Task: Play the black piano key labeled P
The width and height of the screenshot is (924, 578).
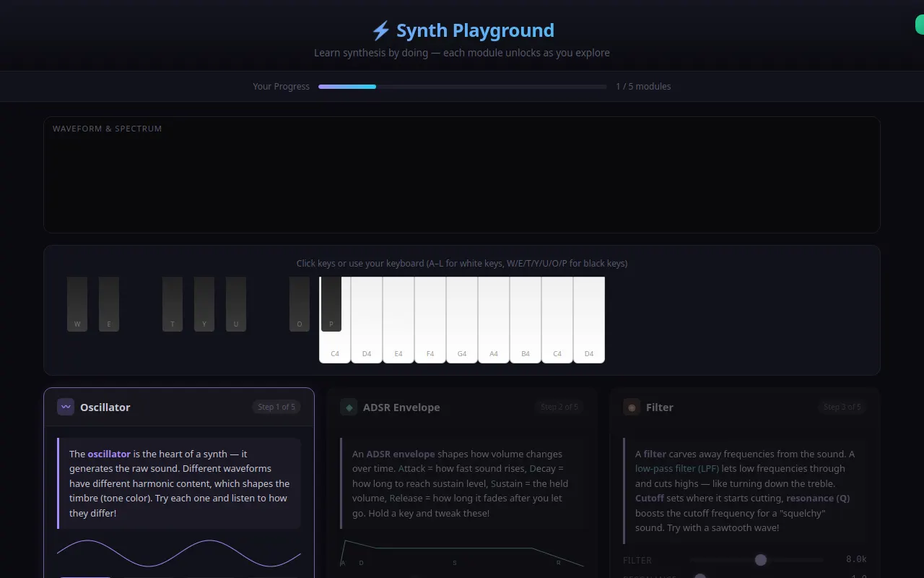Action: click(x=331, y=304)
